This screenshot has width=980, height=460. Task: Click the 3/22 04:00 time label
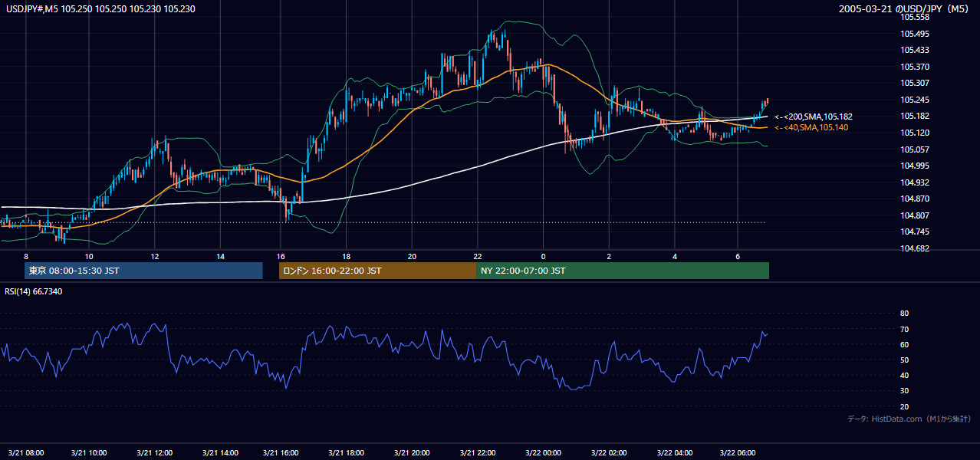pyautogui.click(x=675, y=452)
